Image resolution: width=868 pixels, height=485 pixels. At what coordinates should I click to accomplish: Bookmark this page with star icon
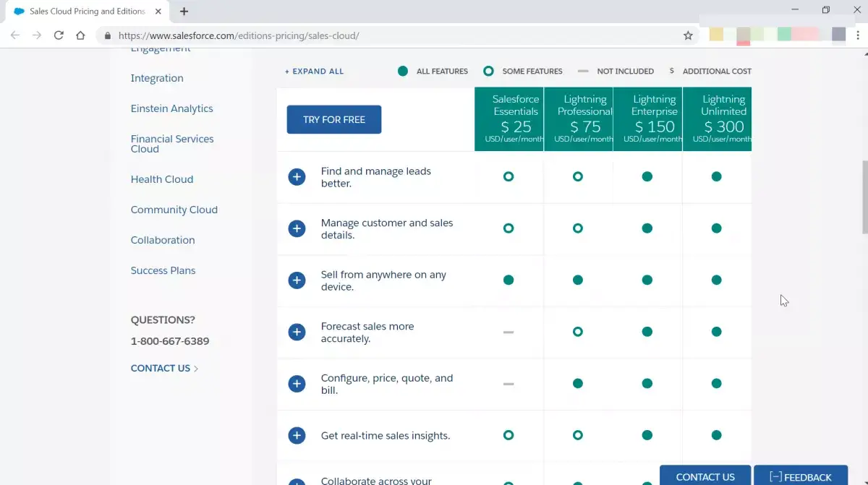click(688, 35)
